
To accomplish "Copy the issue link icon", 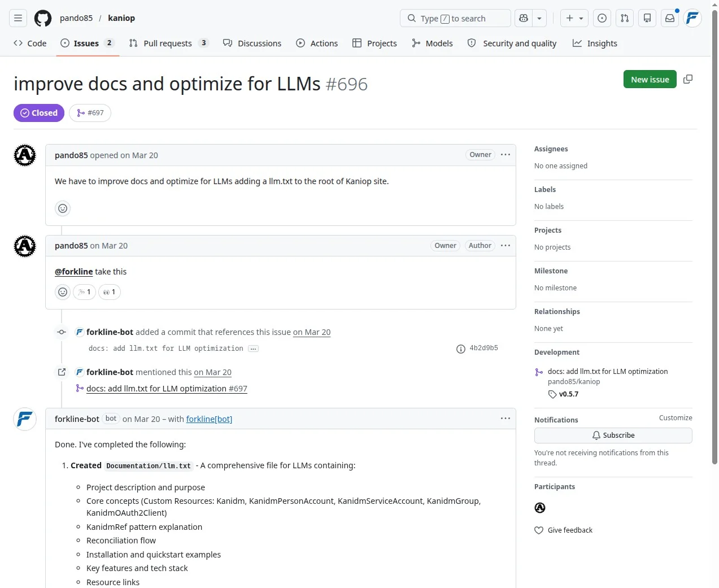I will 688,80.
